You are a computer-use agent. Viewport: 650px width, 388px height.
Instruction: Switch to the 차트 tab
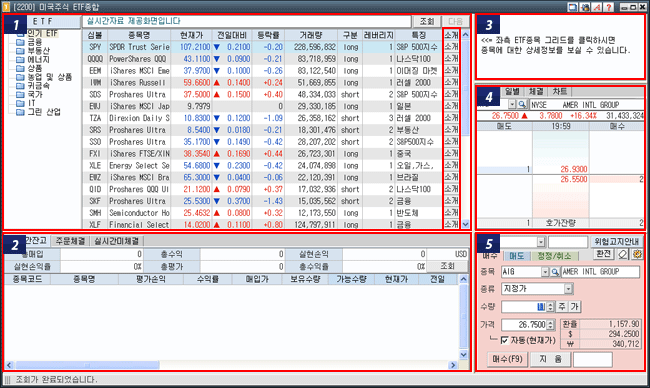point(559,91)
